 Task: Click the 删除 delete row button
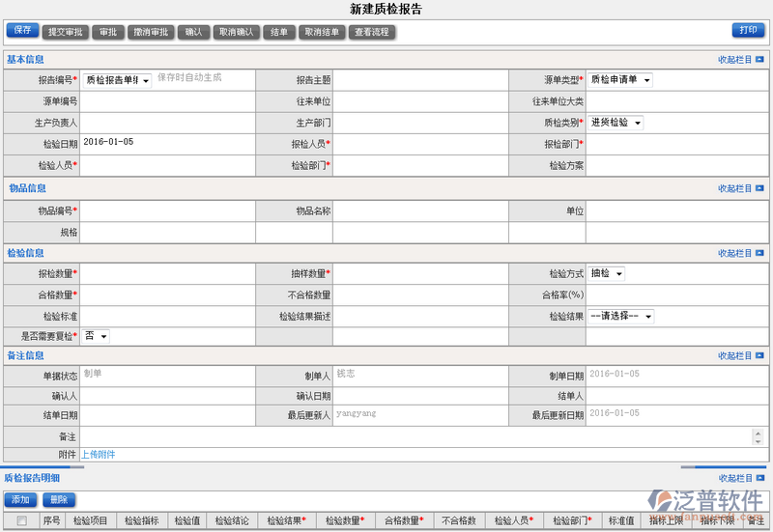[59, 500]
